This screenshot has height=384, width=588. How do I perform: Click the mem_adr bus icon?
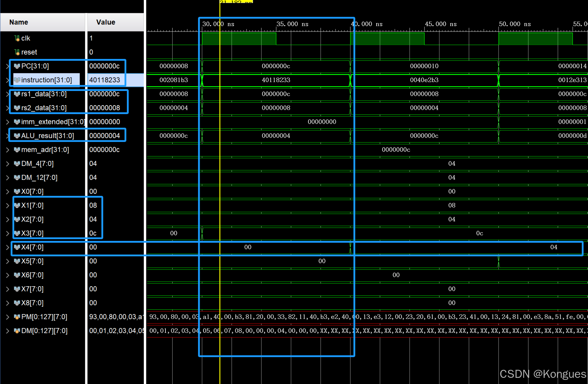[x=17, y=150]
